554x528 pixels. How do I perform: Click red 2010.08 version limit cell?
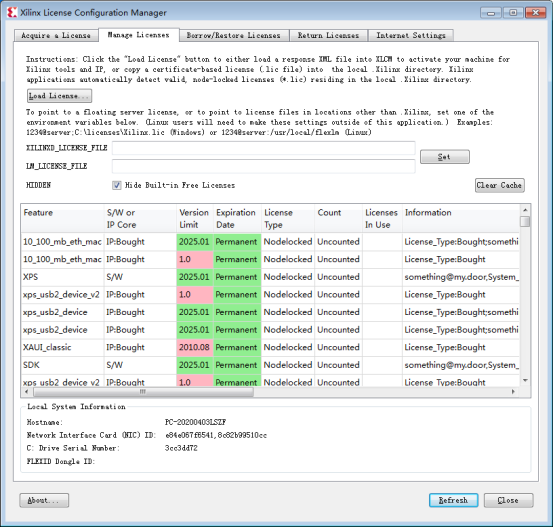click(x=195, y=347)
